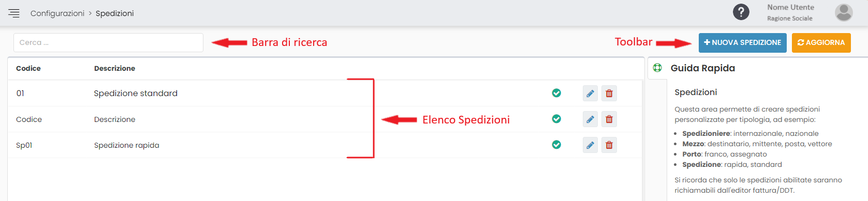Image resolution: width=868 pixels, height=201 pixels.
Task: Click the user avatar icon
Action: (844, 12)
